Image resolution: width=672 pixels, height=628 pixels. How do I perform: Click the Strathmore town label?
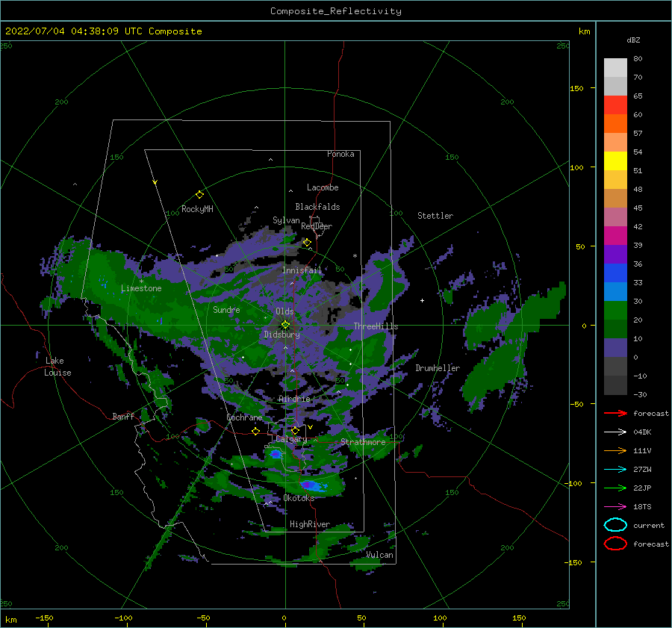(363, 442)
